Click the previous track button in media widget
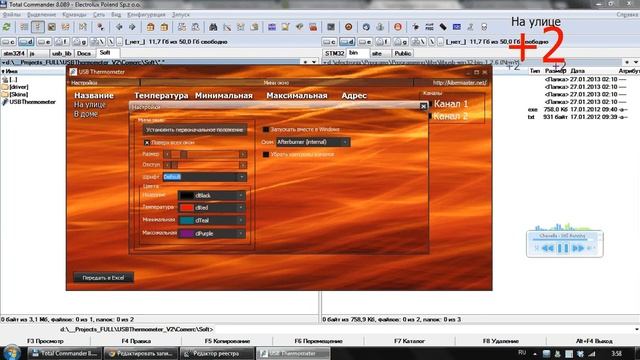640x360 pixels. click(x=548, y=248)
